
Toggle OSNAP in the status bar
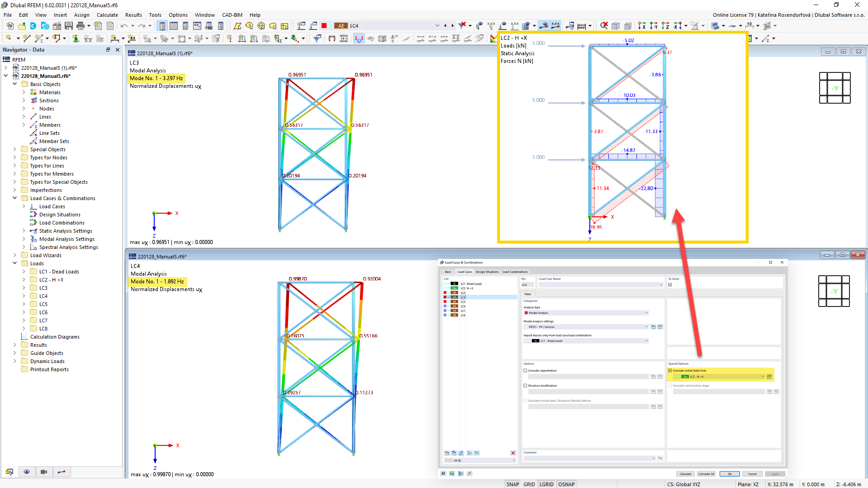pyautogui.click(x=566, y=484)
